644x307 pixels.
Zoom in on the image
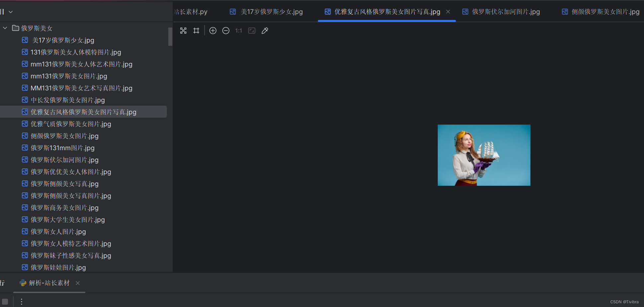[213, 31]
